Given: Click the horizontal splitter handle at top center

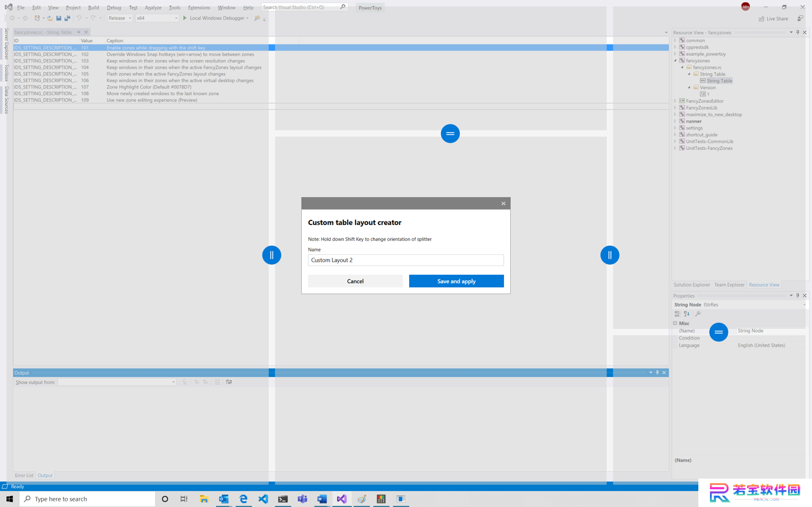Looking at the screenshot, I should tap(450, 133).
